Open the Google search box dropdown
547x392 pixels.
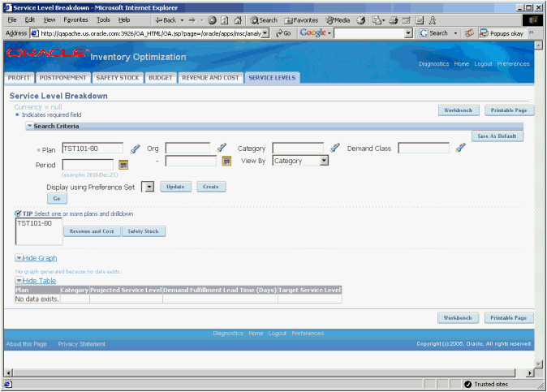click(x=408, y=33)
